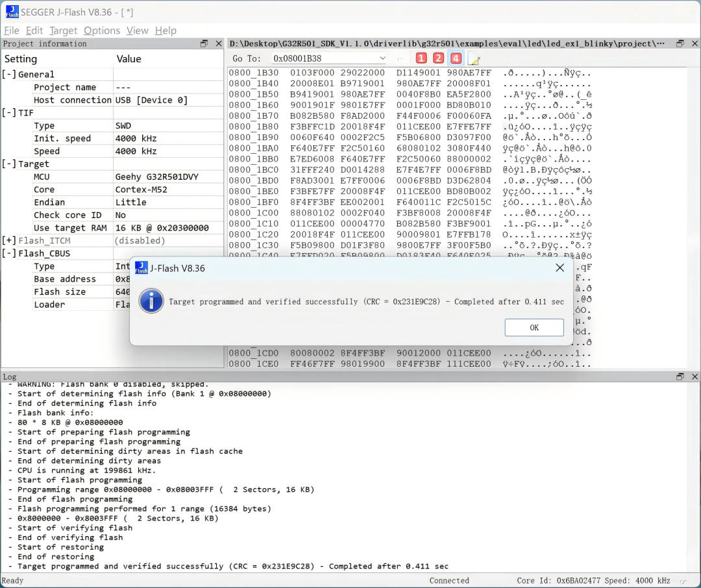Click the USB [Device 0] value
701x588 pixels.
pyautogui.click(x=151, y=100)
